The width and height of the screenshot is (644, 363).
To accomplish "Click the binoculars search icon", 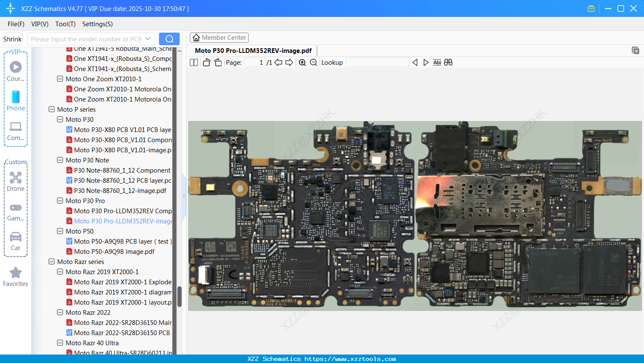I will pyautogui.click(x=448, y=63).
